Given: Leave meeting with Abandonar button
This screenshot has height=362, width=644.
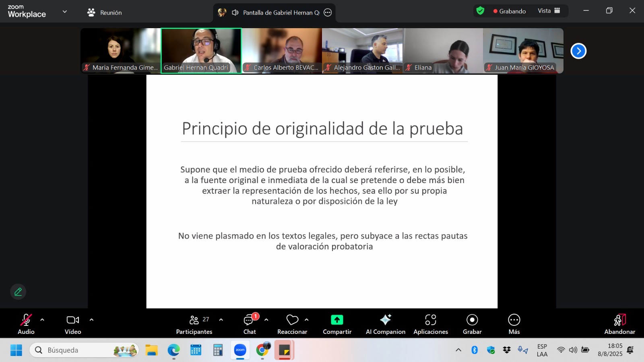Looking at the screenshot, I should [x=619, y=324].
